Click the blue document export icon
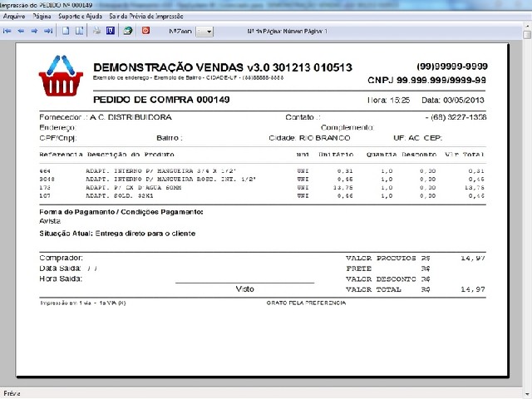This screenshot has width=532, height=399. click(x=111, y=31)
